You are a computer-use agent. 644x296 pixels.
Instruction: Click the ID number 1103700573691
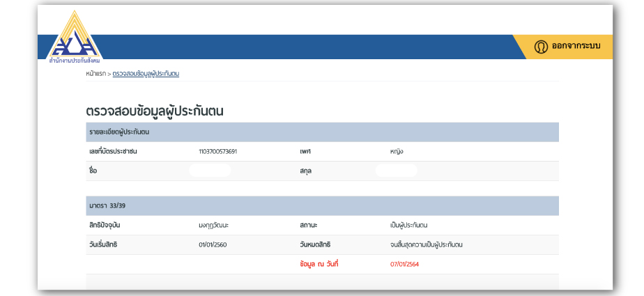(217, 151)
